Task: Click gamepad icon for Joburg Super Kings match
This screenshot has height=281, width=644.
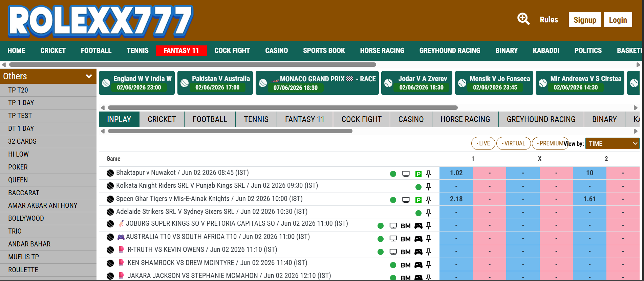Action: tap(418, 226)
